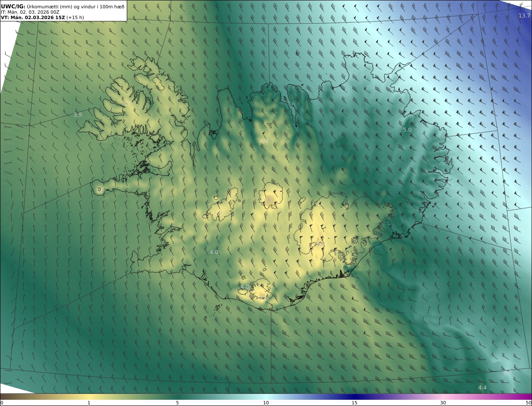The image size is (532, 406).
Task: Pick the pale yellow colour above the 1 tick
Action: [89, 396]
